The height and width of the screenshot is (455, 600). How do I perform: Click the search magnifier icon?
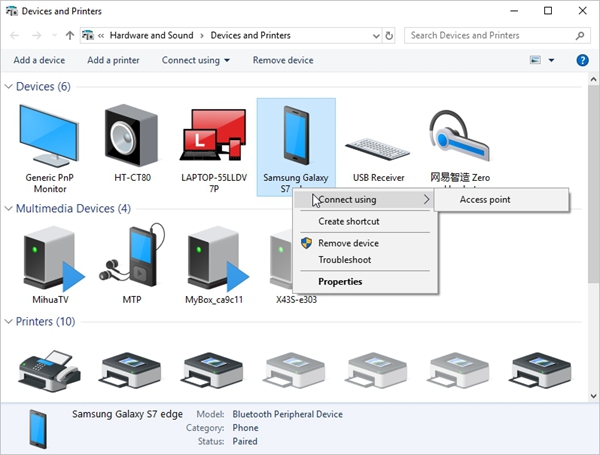[580, 36]
